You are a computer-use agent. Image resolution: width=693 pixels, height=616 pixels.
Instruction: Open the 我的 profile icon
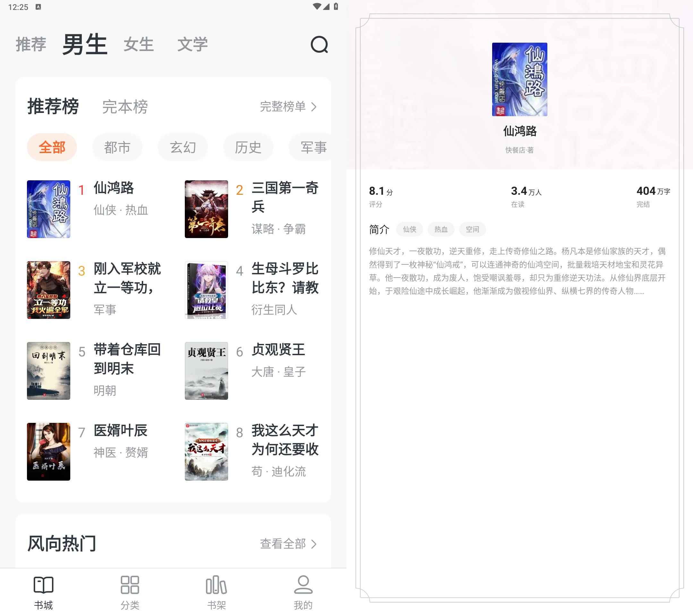[303, 585]
